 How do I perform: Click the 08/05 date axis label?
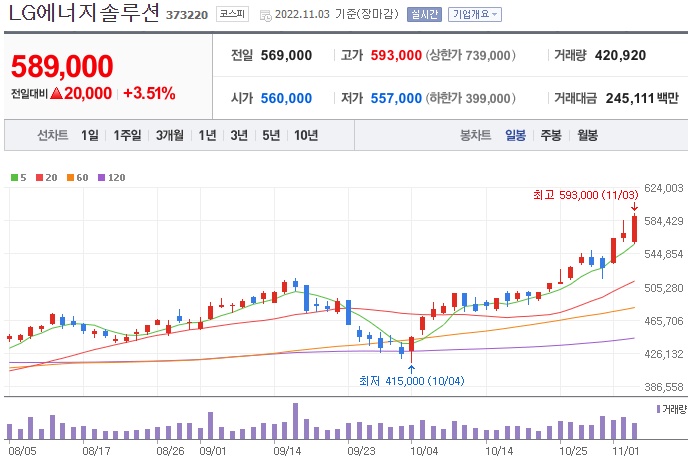point(22,451)
